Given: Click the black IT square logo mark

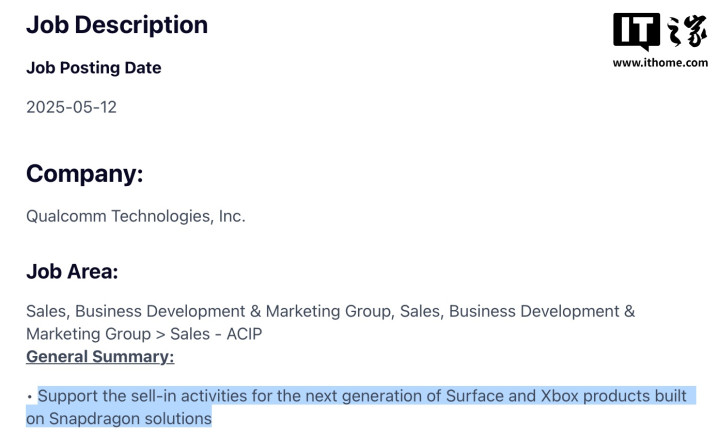Looking at the screenshot, I should (x=636, y=30).
